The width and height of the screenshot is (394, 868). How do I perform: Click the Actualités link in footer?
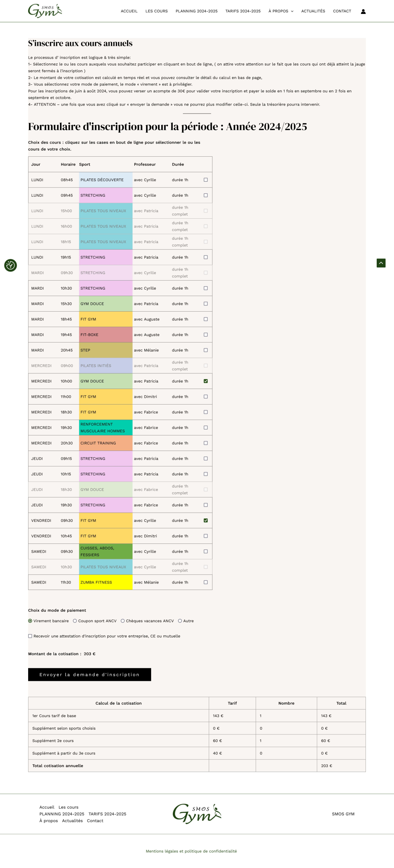[72, 821]
